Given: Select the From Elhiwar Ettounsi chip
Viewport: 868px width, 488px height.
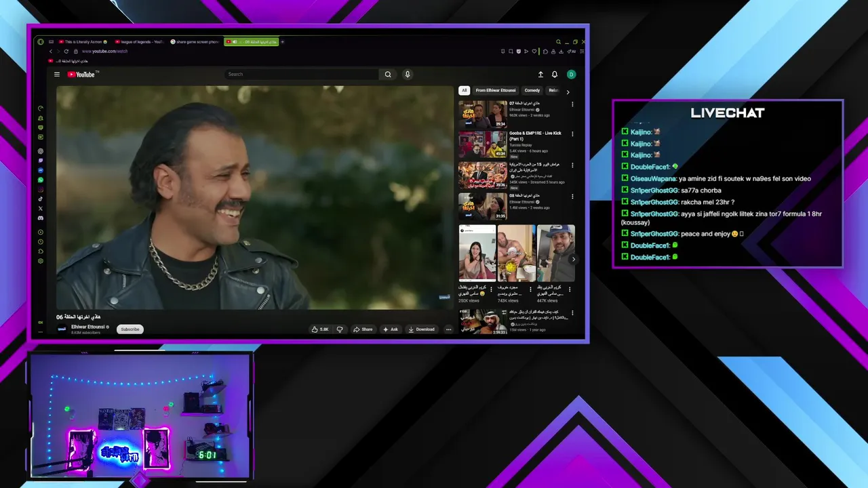Looking at the screenshot, I should (496, 90).
